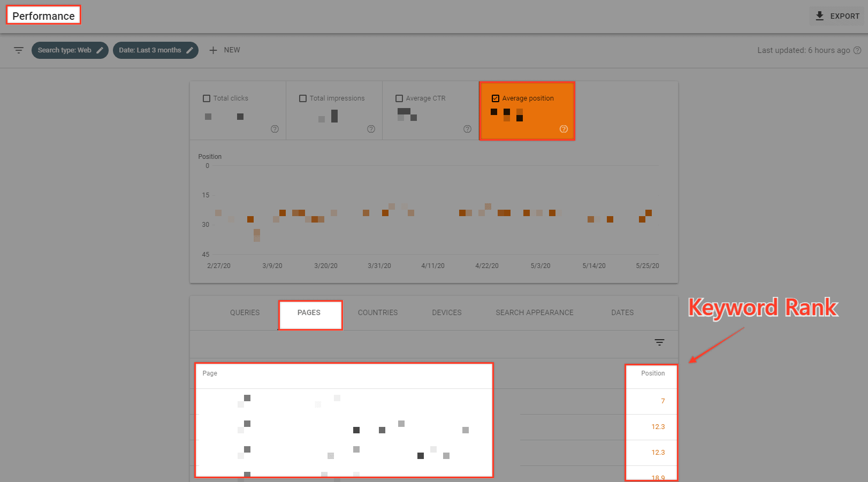The width and height of the screenshot is (868, 482).
Task: Edit the Search type: Web filter chip
Action: [70, 50]
